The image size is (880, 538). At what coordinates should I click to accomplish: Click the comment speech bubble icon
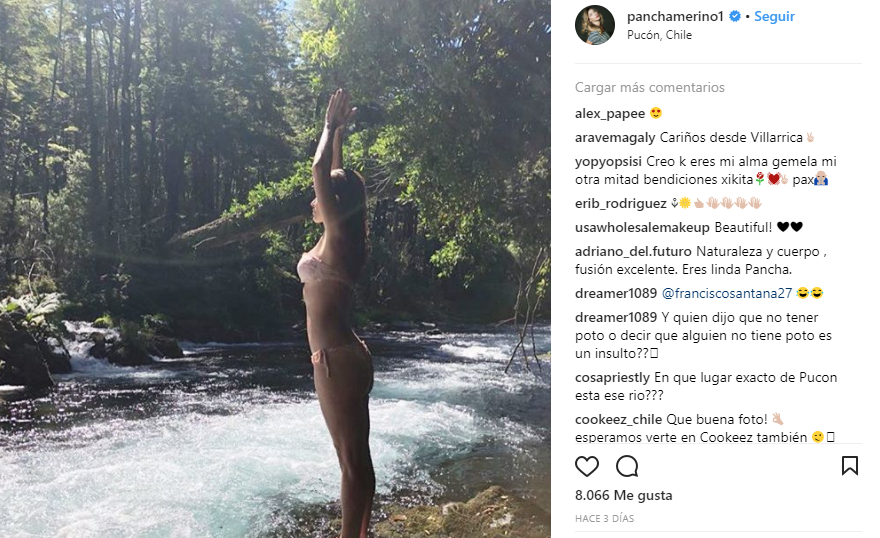(627, 466)
